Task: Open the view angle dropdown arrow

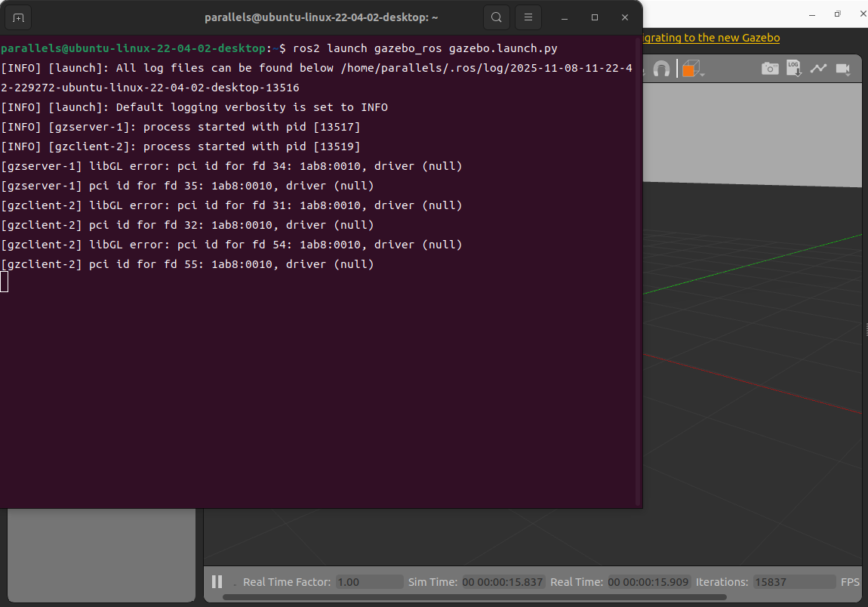Action: [703, 74]
